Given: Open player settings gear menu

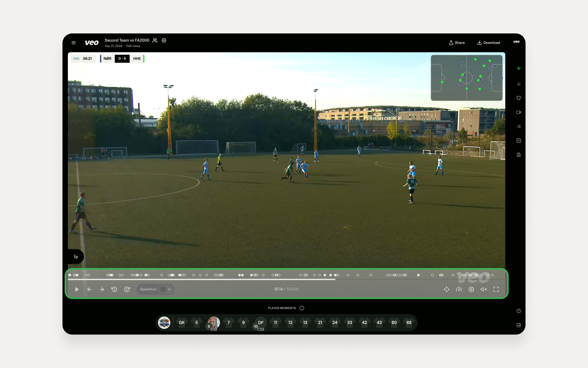Looking at the screenshot, I should pyautogui.click(x=471, y=289).
